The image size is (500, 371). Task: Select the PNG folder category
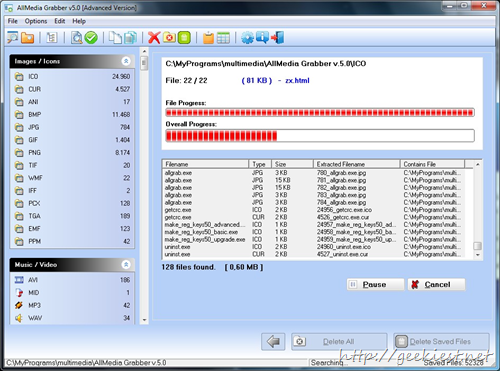click(x=72, y=153)
